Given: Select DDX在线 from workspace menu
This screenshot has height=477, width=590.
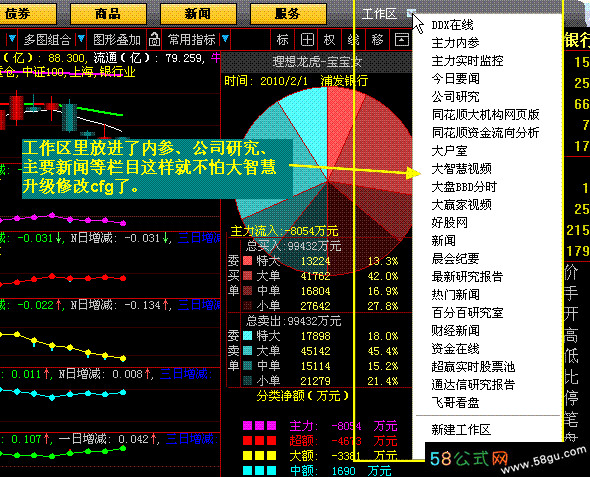Looking at the screenshot, I should coord(452,25).
